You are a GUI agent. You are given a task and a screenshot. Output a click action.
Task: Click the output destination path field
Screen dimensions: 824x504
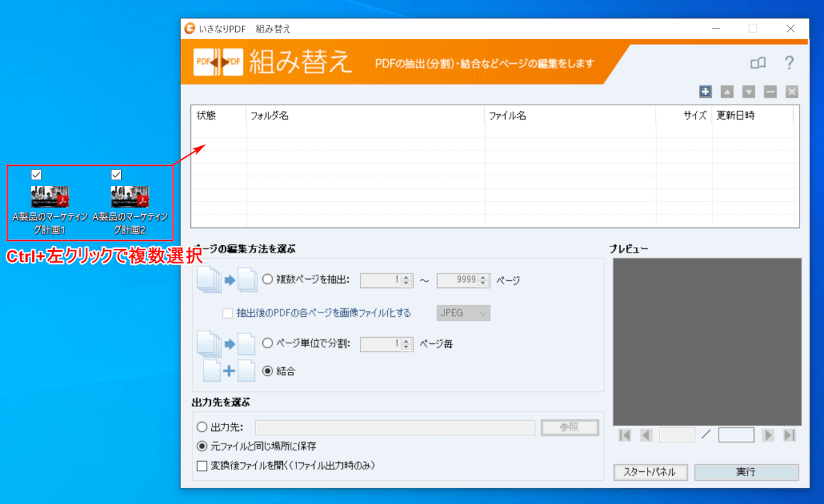click(395, 428)
